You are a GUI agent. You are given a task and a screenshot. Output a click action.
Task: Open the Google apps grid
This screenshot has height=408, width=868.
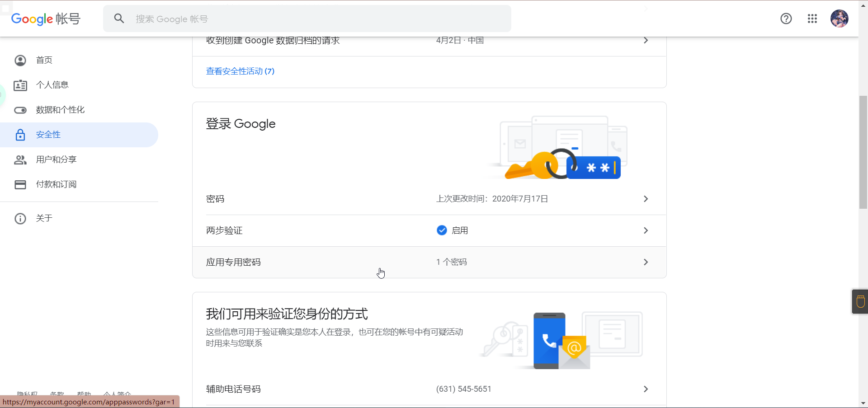coord(812,19)
